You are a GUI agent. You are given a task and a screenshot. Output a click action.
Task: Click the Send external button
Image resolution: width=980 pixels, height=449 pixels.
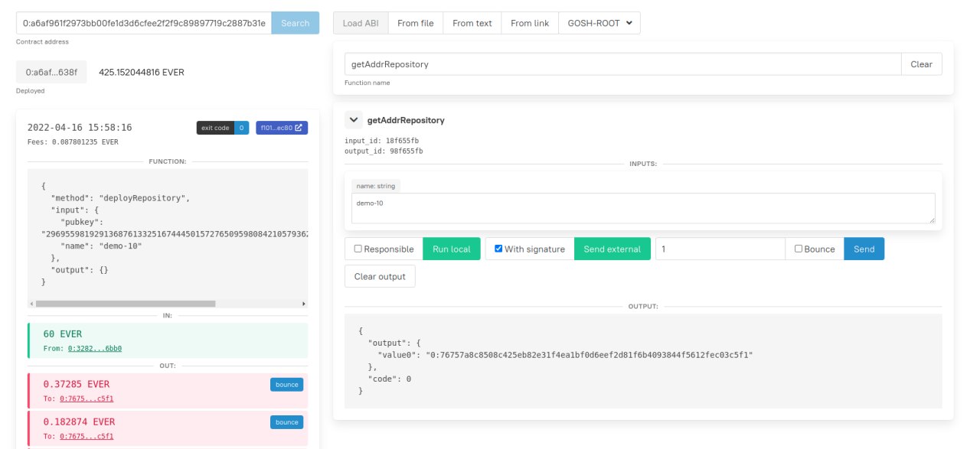[x=612, y=249]
